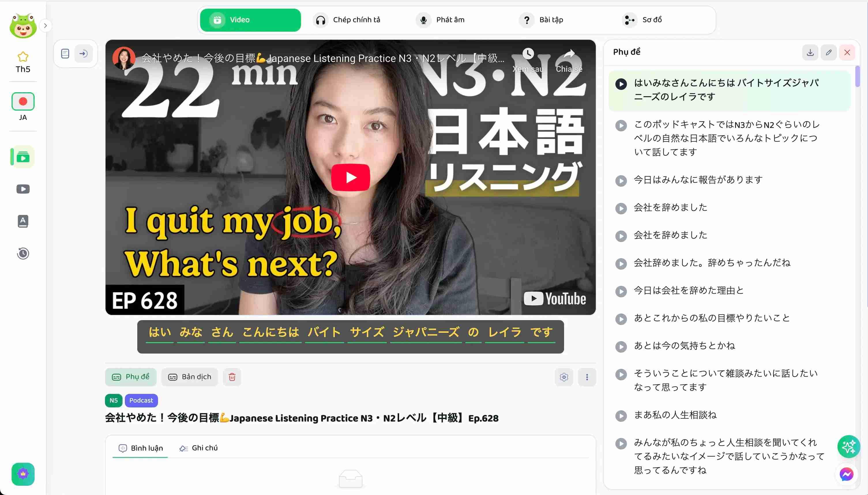Screen dimensions: 868x495
Task: Toggle the Phụ đề subtitle display
Action: point(131,377)
